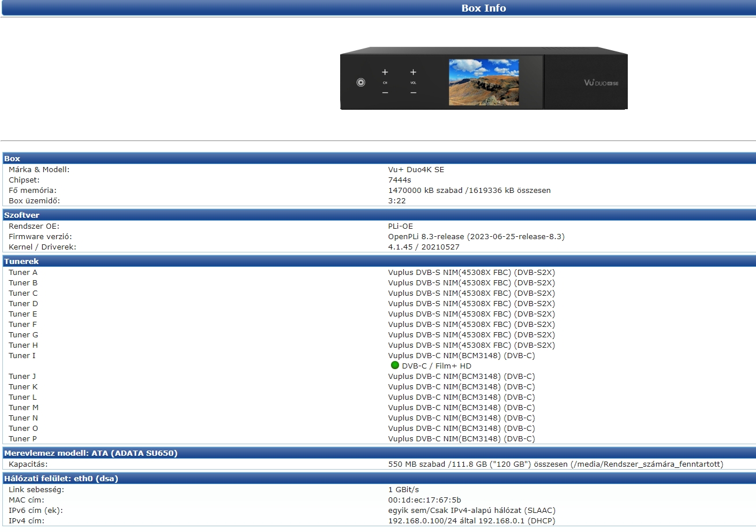Select the BCM3148 DVB-C value for Tuner N
Image resolution: width=756 pixels, height=532 pixels.
(461, 418)
